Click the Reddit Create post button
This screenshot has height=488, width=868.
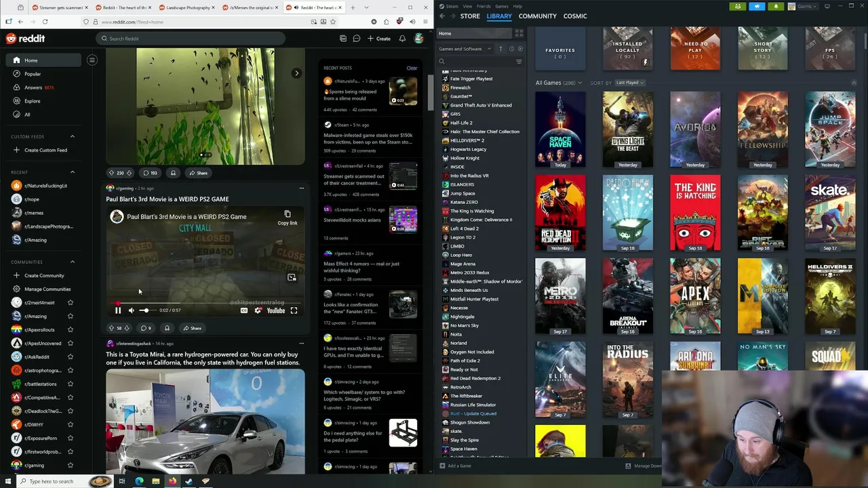point(379,39)
